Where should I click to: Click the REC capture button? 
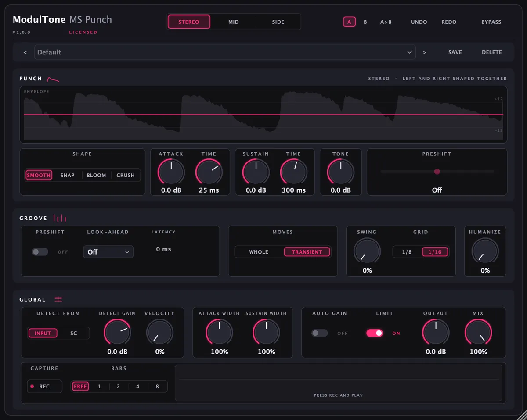coord(44,387)
